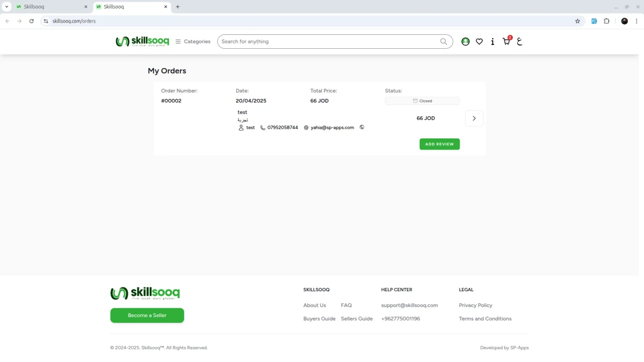Image resolution: width=644 pixels, height=362 pixels.
Task: Click the info icon in header
Action: 493,41
